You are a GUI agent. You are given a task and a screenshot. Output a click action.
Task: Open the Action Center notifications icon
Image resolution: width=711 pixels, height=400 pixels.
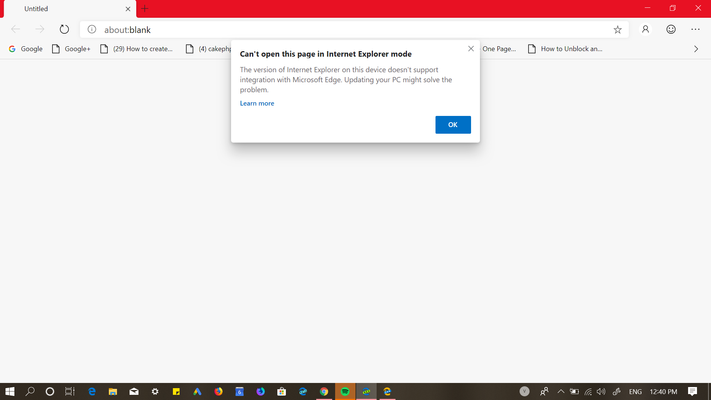click(x=692, y=391)
